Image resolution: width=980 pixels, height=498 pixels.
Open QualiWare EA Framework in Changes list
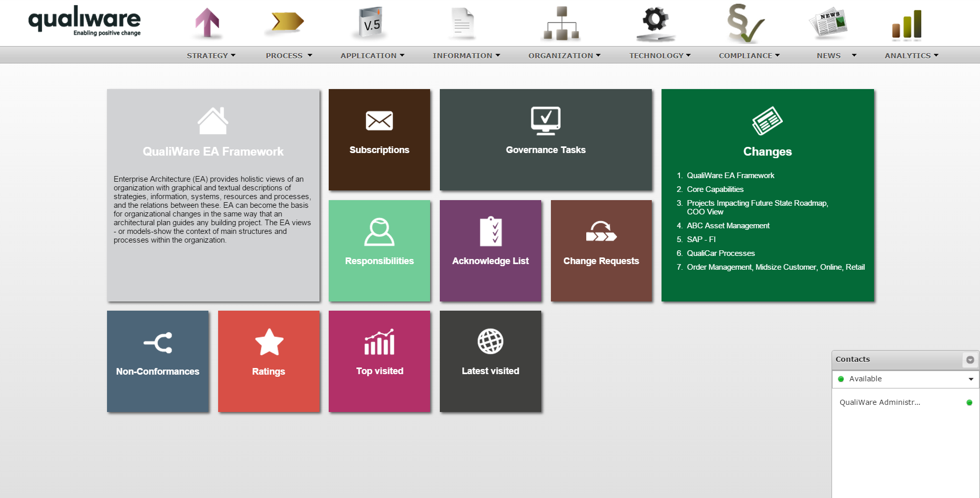(731, 176)
